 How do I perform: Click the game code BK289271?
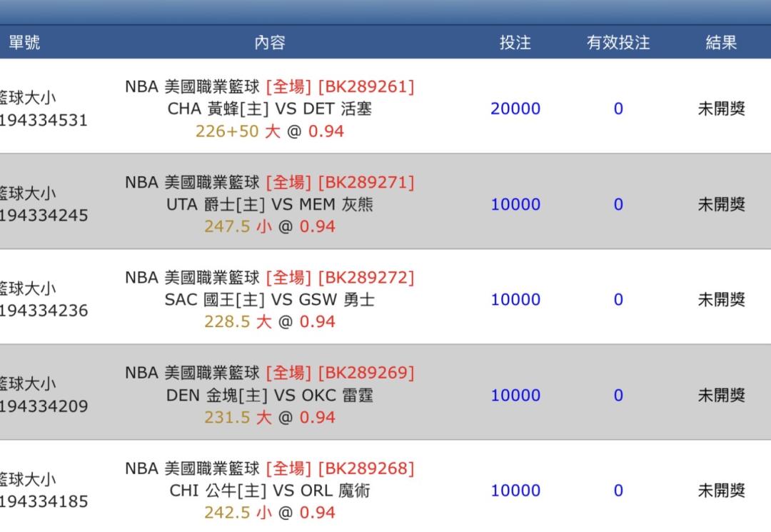click(366, 182)
